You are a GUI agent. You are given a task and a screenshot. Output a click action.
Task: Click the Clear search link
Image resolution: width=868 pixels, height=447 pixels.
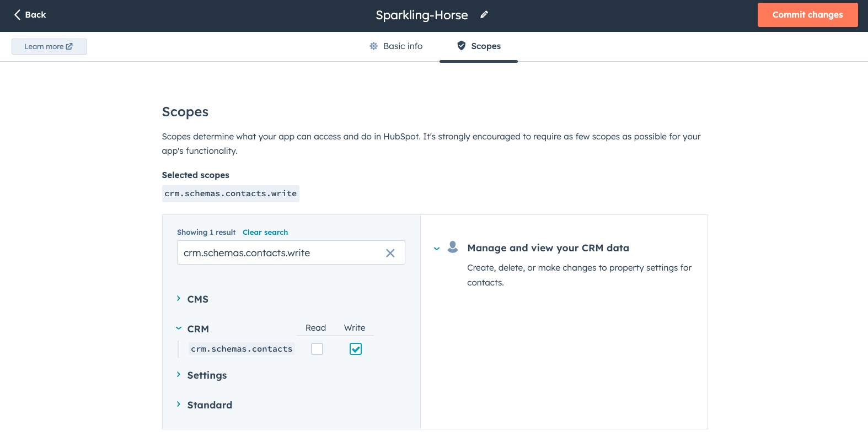pyautogui.click(x=265, y=232)
